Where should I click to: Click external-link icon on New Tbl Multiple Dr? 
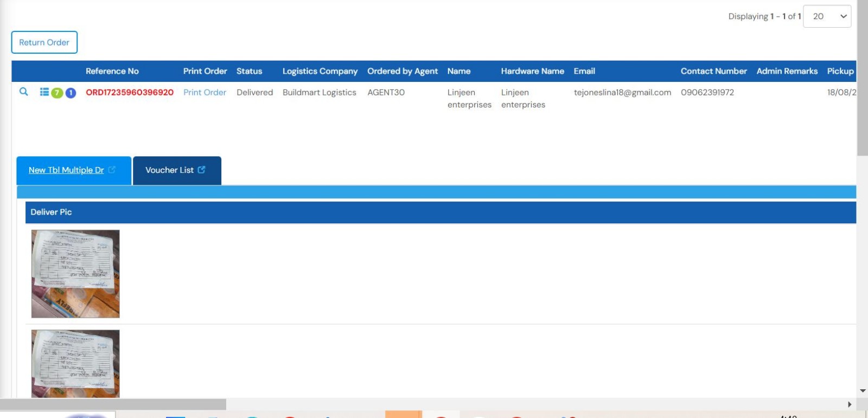(x=112, y=170)
